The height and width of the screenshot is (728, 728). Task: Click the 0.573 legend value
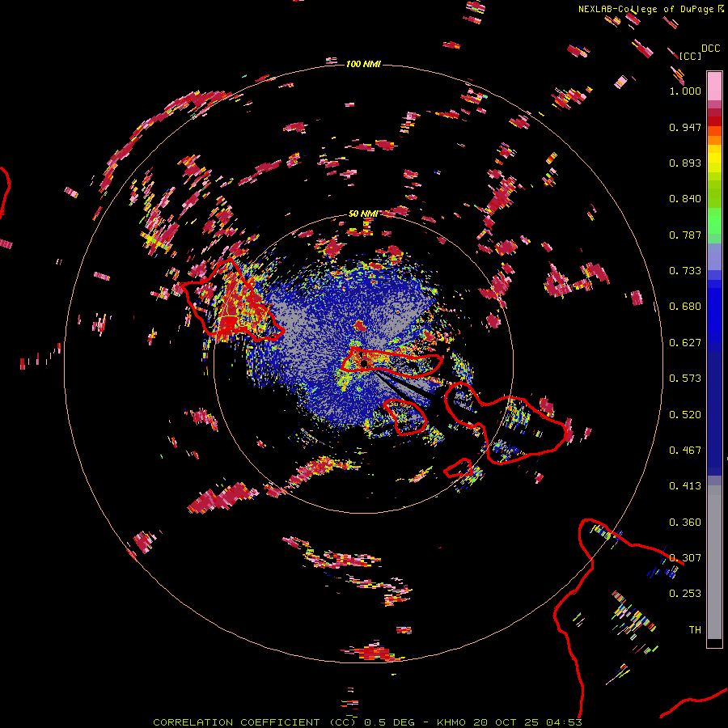[x=685, y=379]
